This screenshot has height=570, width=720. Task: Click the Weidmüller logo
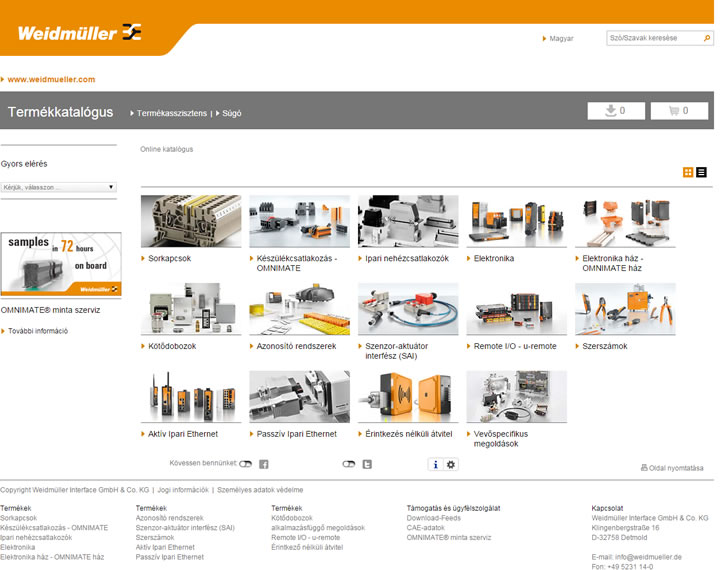click(79, 33)
